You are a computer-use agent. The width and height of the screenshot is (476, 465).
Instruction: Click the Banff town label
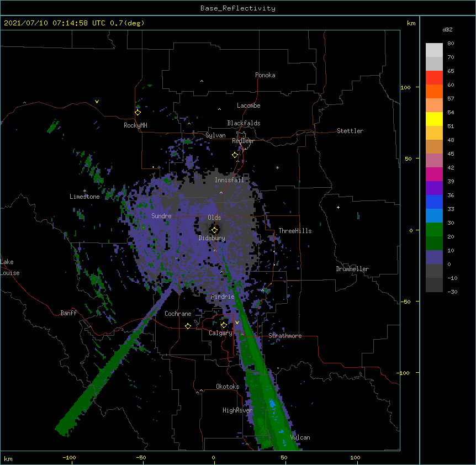click(68, 313)
